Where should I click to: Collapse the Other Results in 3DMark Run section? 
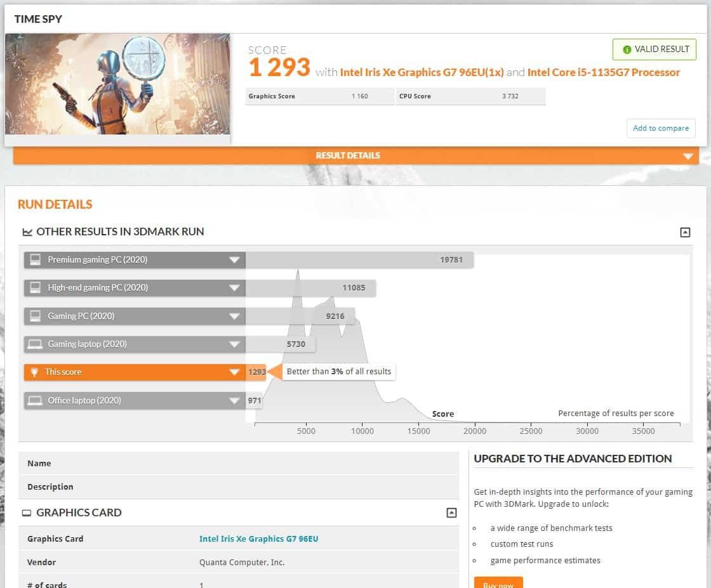[x=685, y=232]
